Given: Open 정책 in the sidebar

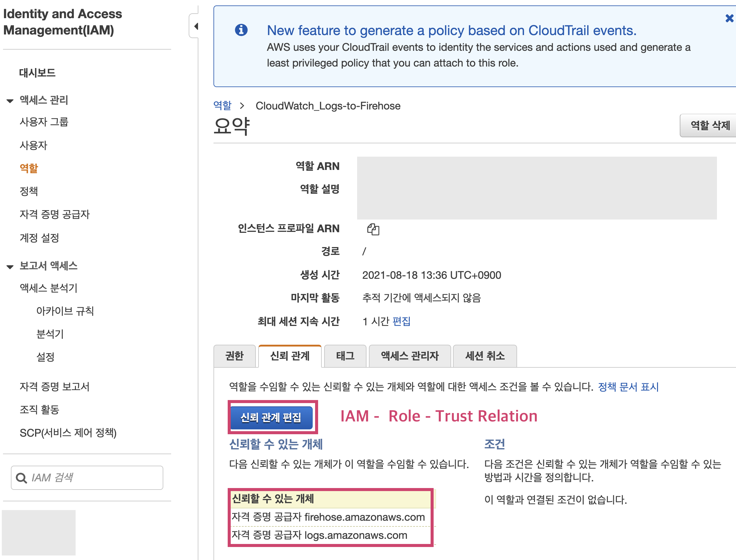Looking at the screenshot, I should (29, 191).
